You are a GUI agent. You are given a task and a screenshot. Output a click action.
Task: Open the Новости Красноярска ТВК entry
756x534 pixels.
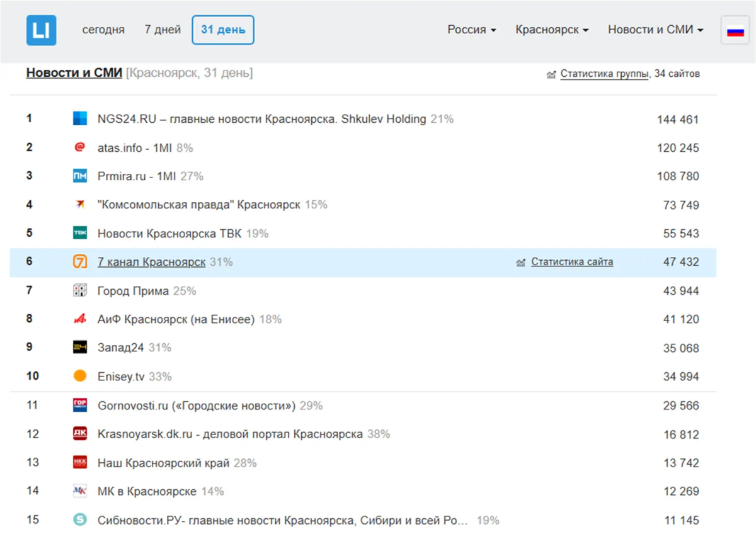point(169,234)
